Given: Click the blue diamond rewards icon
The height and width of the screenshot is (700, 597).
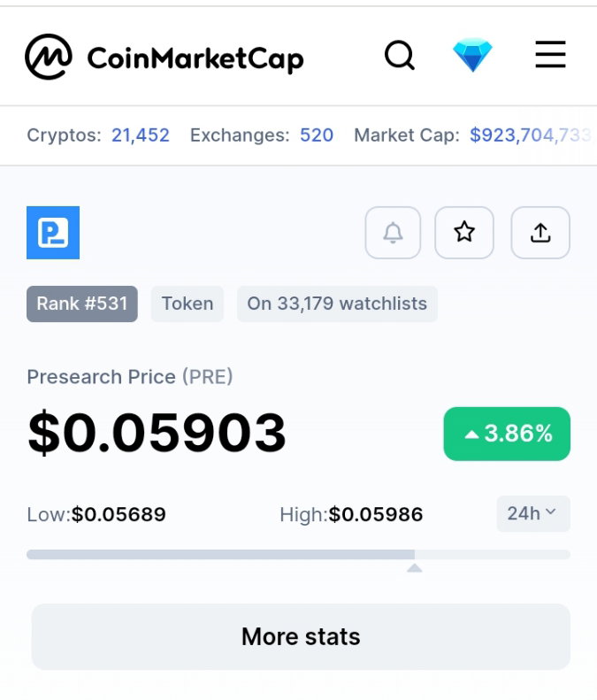Looking at the screenshot, I should [x=472, y=55].
